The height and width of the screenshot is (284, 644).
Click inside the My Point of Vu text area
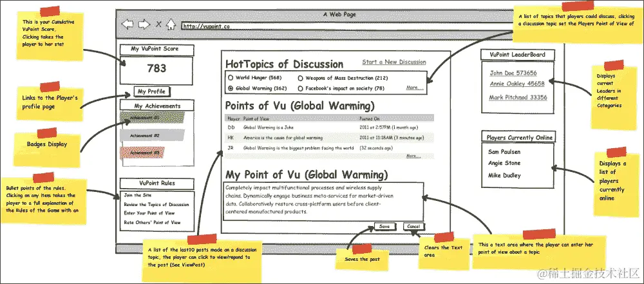click(x=323, y=202)
